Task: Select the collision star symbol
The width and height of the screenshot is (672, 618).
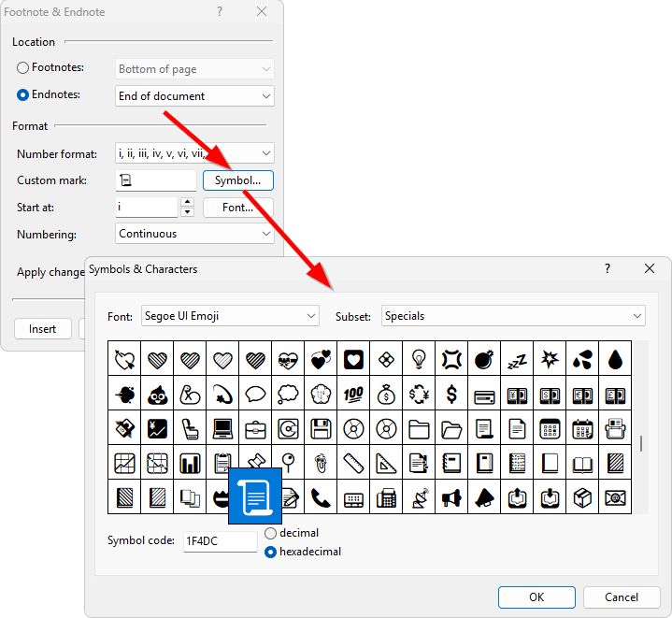Action: [x=550, y=359]
